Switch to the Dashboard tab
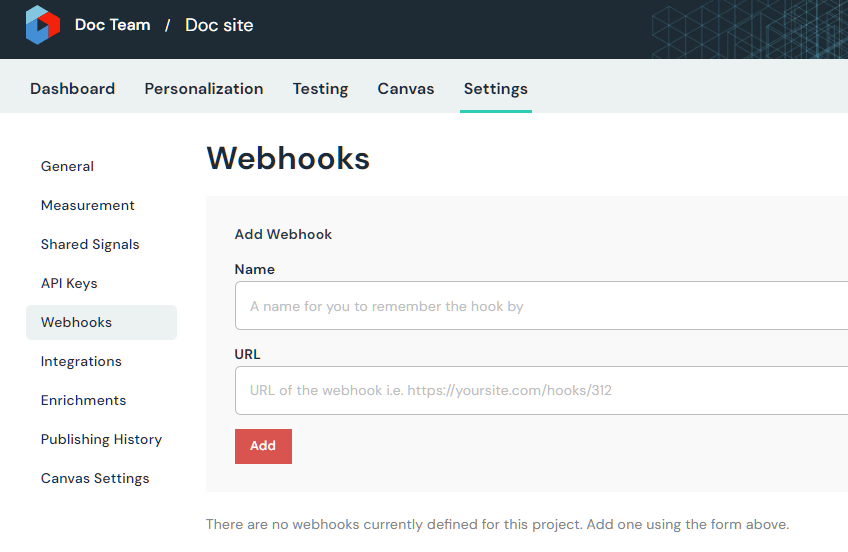This screenshot has width=848, height=552. [72, 89]
